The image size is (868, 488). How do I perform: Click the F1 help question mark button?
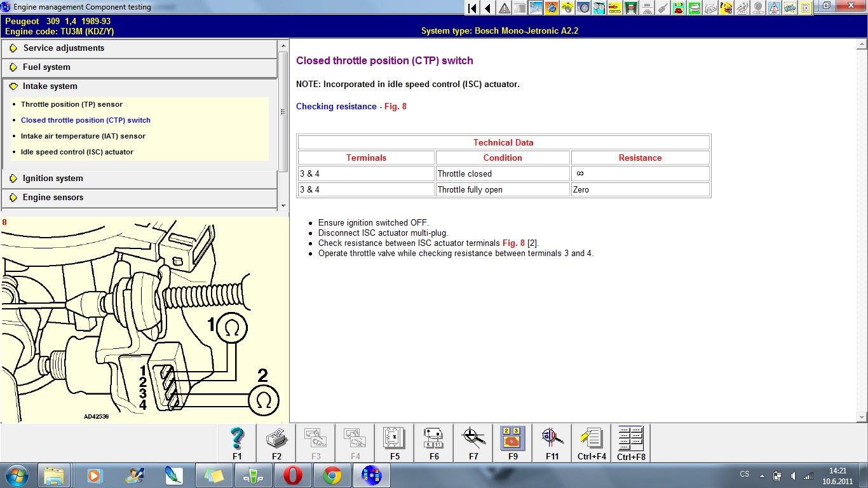click(237, 442)
